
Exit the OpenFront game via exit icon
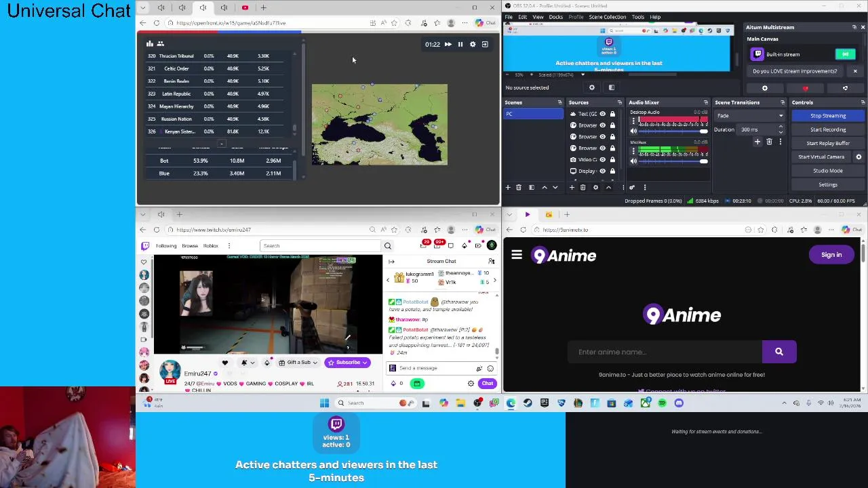point(485,44)
